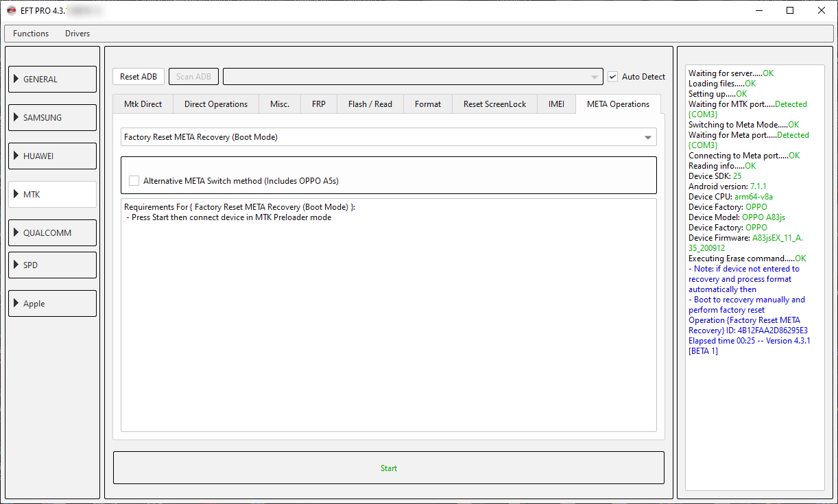The width and height of the screenshot is (838, 504).
Task: Switch to the FRP tab
Action: [319, 104]
